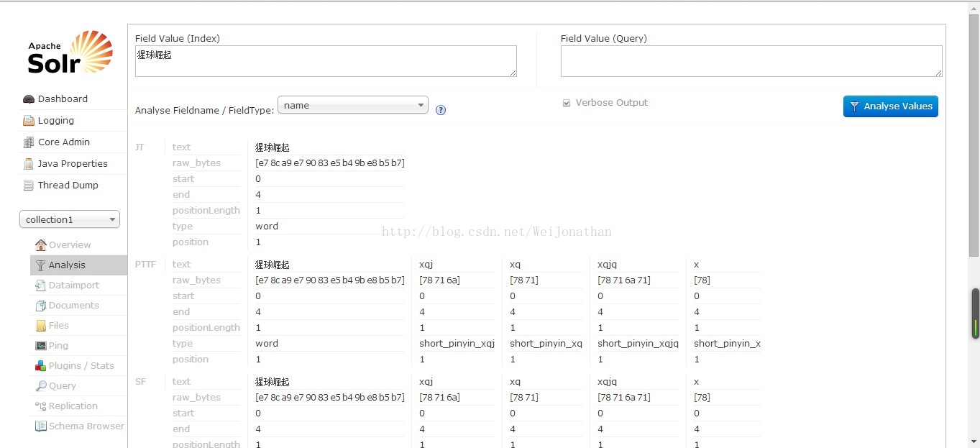Viewport: 980px width, 448px height.
Task: Click the Java Properties icon
Action: pos(29,164)
